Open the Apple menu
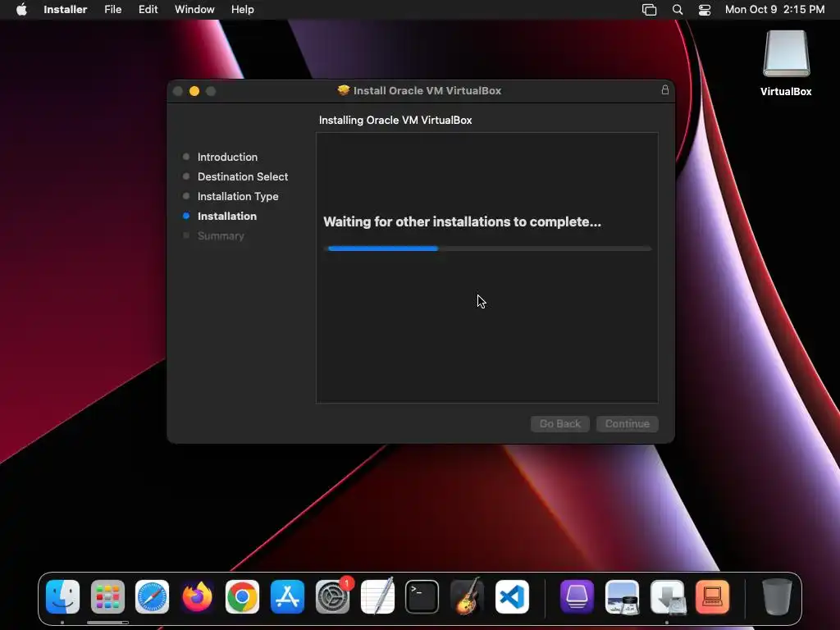This screenshot has width=840, height=630. coord(21,9)
